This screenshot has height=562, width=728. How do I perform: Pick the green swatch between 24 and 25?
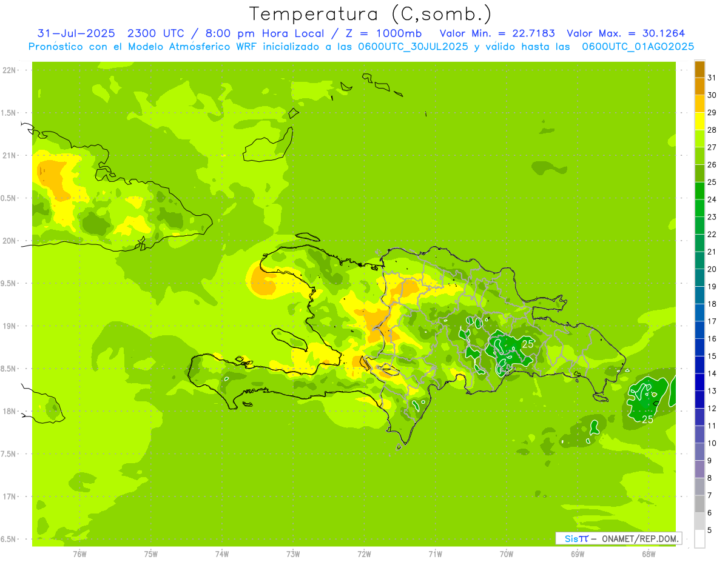click(x=699, y=191)
